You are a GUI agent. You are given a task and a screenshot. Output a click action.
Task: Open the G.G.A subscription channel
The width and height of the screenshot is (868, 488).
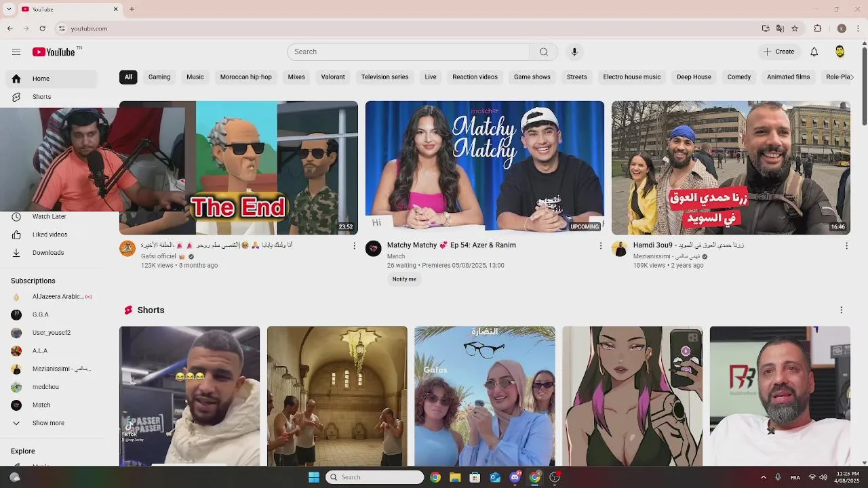[52, 314]
